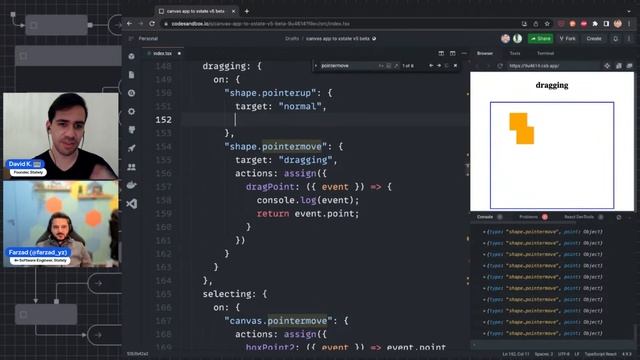640x360 pixels.
Task: Open the search sidebar icon
Action: click(131, 93)
